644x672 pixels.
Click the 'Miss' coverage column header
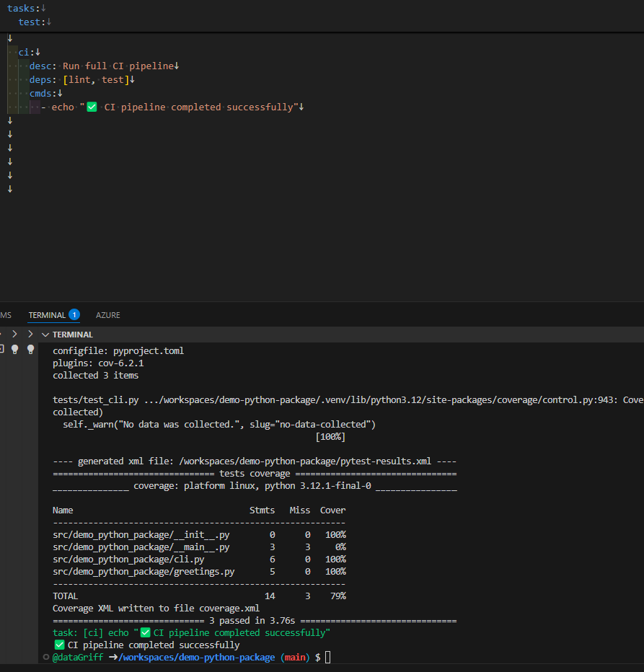click(x=300, y=510)
